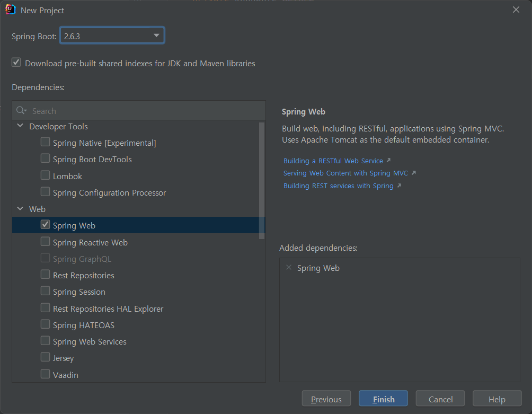Open Serving Web Content with Spring MVC link
Screen dimensions: 532x414
345,173
